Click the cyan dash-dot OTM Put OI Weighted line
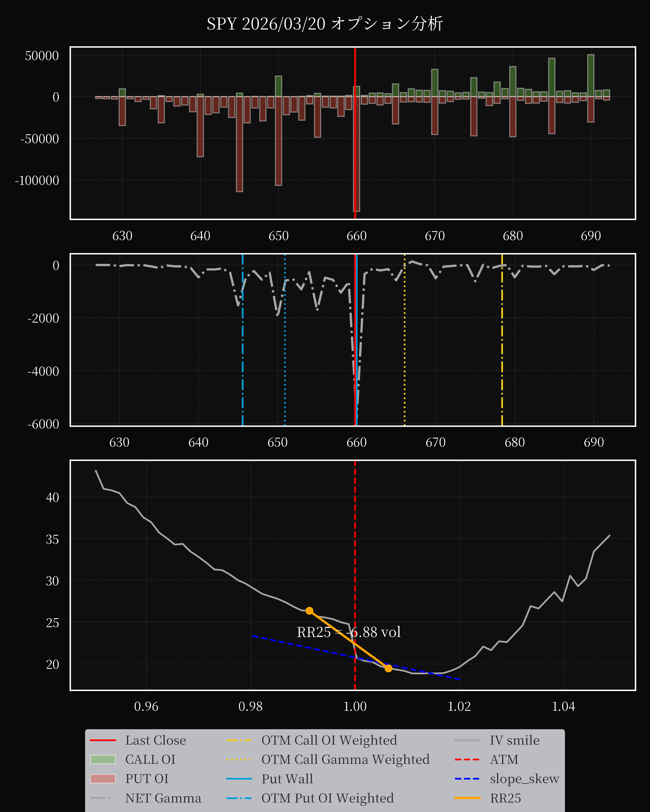Viewport: 650px width, 812px height. (243, 340)
